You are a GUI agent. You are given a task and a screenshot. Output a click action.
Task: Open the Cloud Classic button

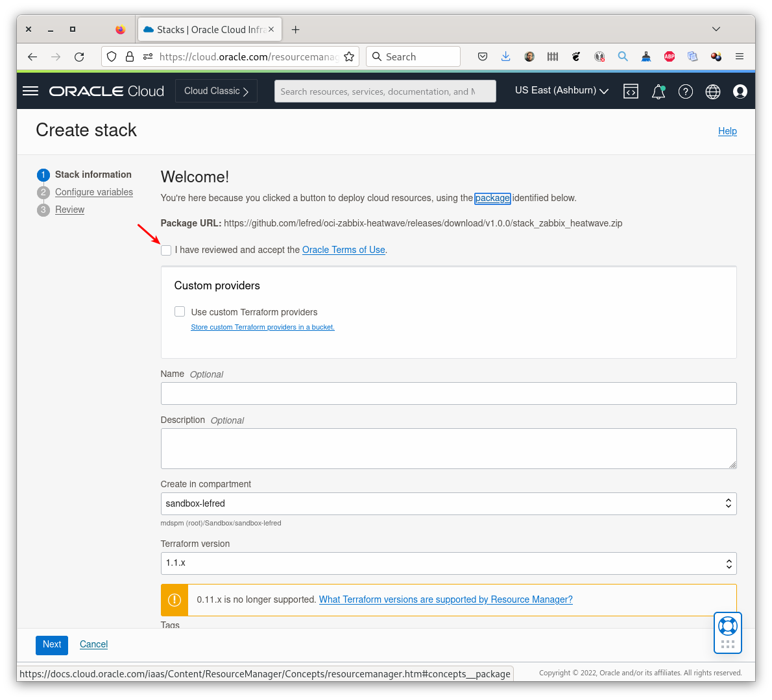(x=216, y=91)
